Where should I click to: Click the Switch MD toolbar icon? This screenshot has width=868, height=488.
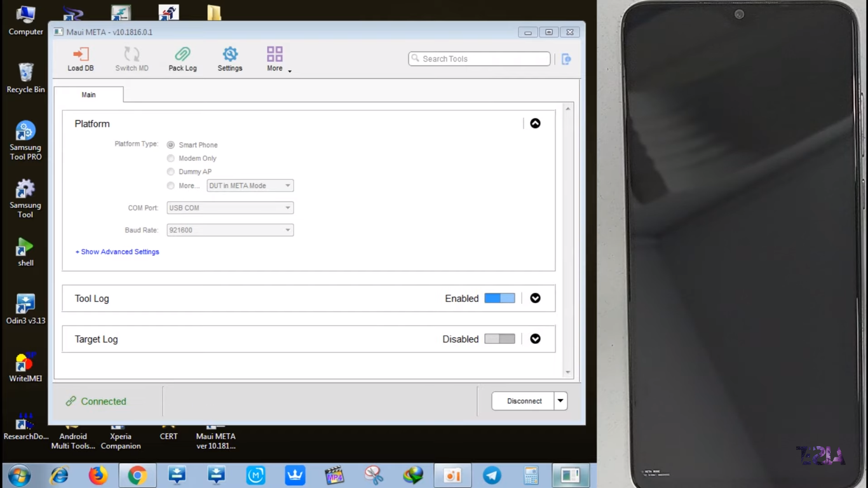[x=132, y=59]
